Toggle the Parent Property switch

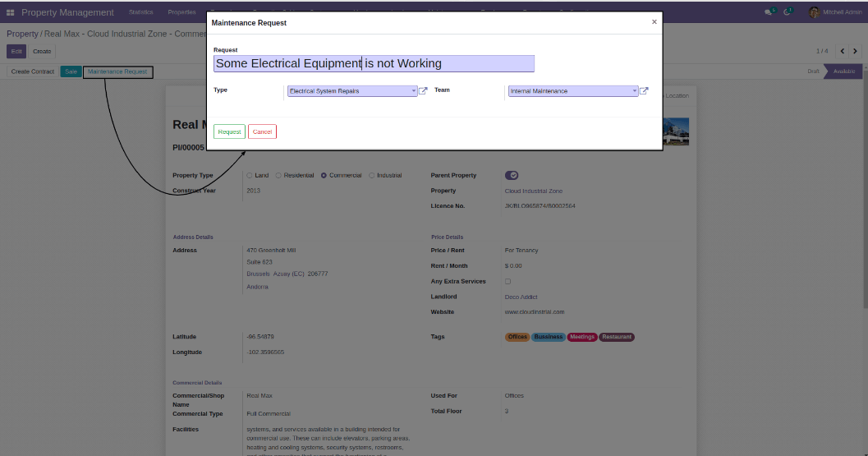(x=512, y=175)
